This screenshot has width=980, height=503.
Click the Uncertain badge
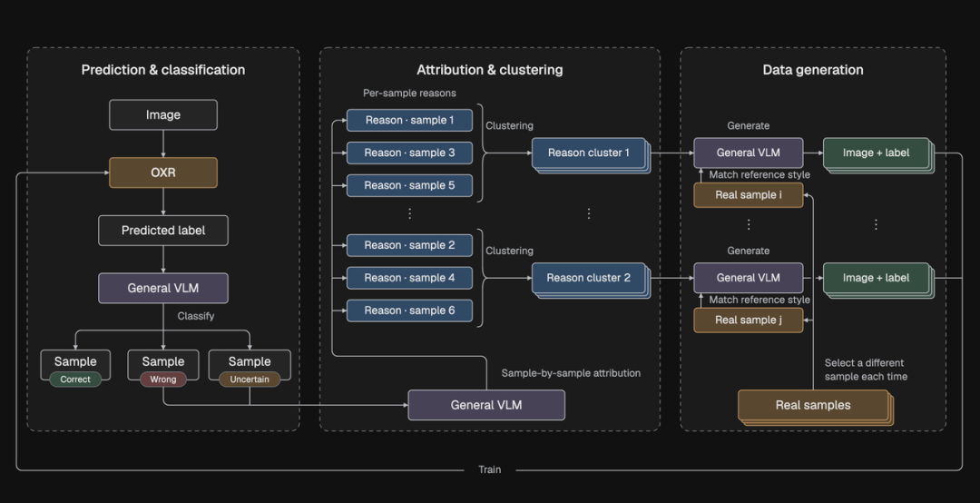click(250, 380)
